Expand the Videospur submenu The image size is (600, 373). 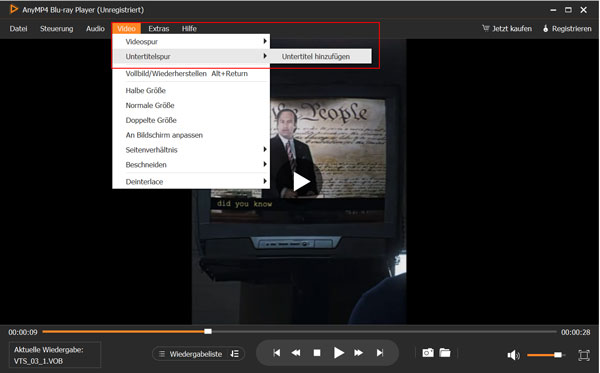pyautogui.click(x=191, y=41)
